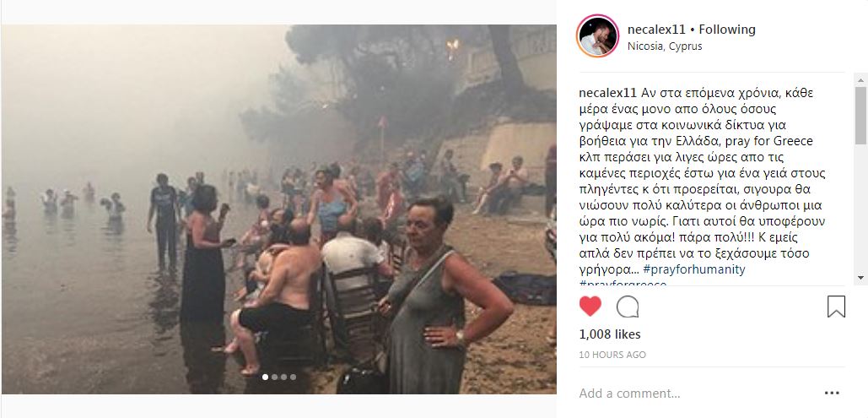868x418 pixels.
Task: Open the comment speech bubble icon
Action: [x=628, y=307]
